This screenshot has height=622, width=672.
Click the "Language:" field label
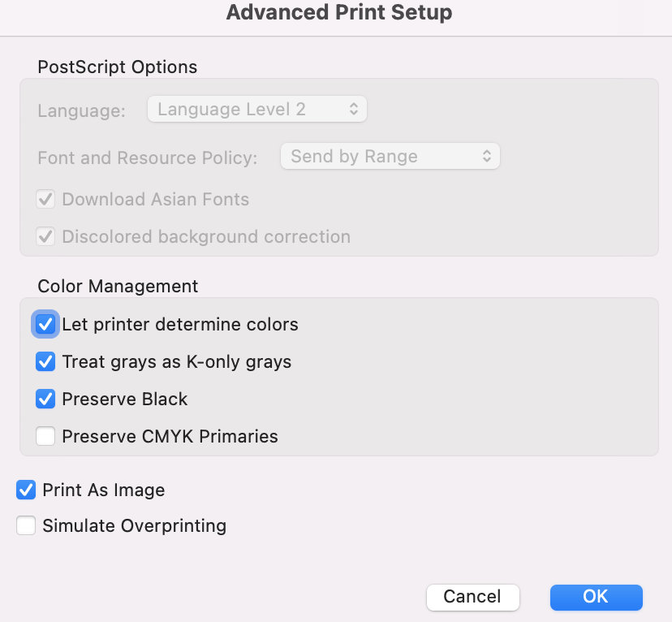click(81, 110)
